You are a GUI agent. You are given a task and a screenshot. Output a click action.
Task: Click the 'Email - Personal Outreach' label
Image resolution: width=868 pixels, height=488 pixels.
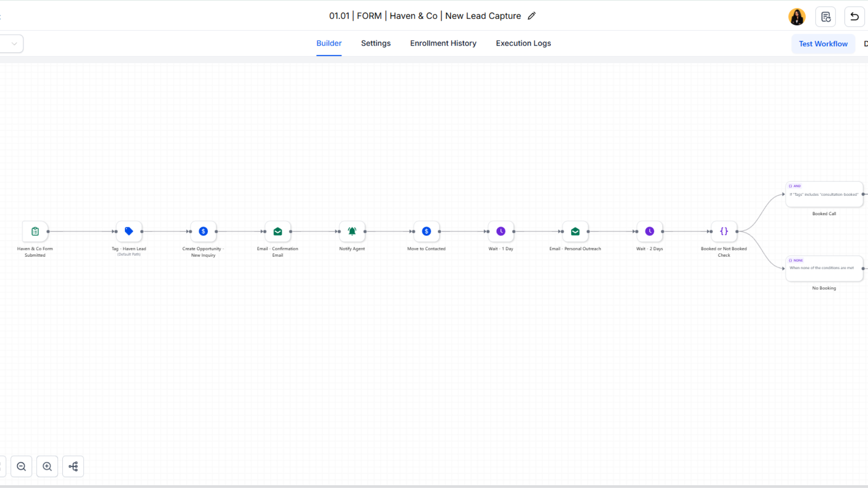pyautogui.click(x=575, y=249)
